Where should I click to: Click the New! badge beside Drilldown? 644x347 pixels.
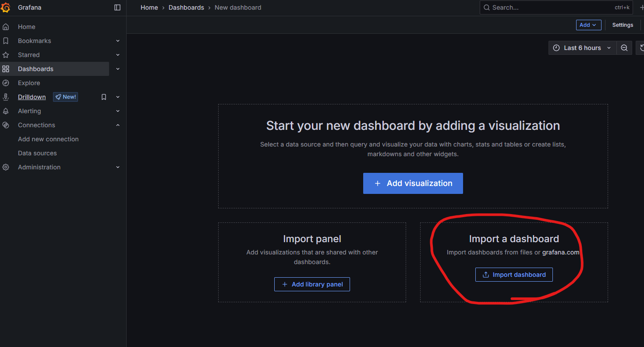(66, 97)
